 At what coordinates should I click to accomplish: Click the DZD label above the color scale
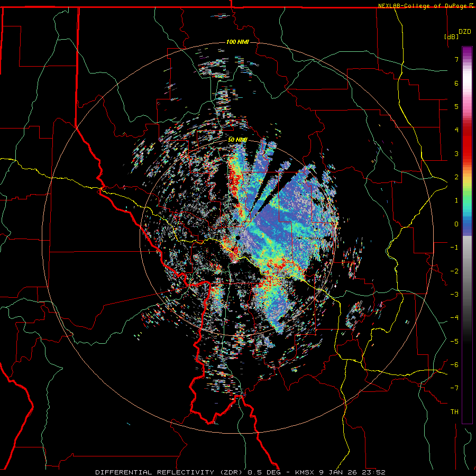465,32
